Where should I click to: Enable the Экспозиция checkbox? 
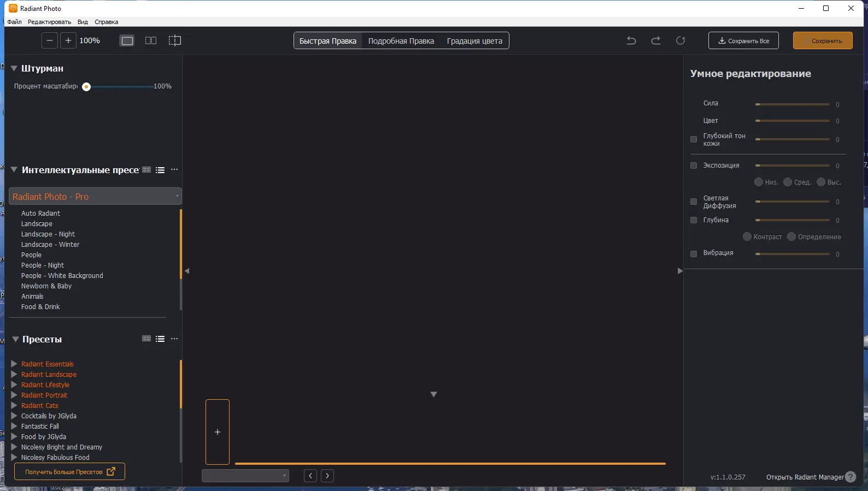click(x=694, y=165)
